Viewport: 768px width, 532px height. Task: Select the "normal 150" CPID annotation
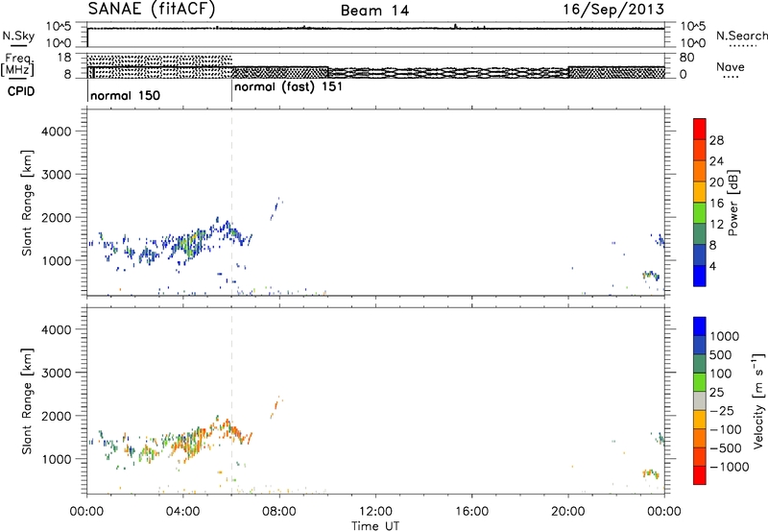(x=126, y=95)
